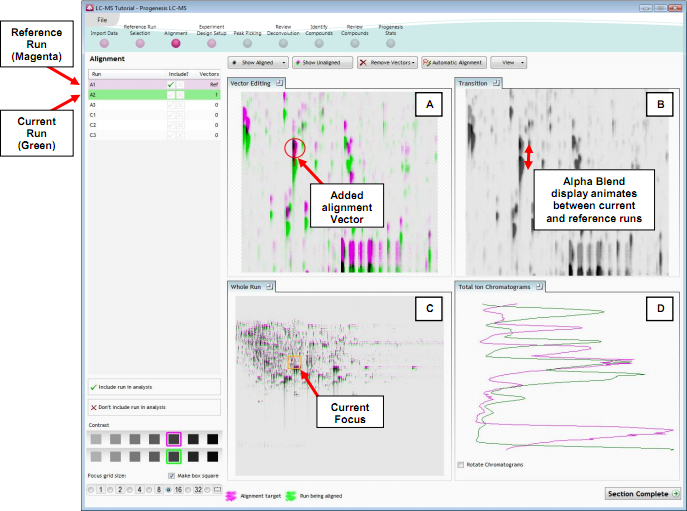Maximize the Total Ion Chromatograms panel
Screen dimensions: 687x511
539,286
